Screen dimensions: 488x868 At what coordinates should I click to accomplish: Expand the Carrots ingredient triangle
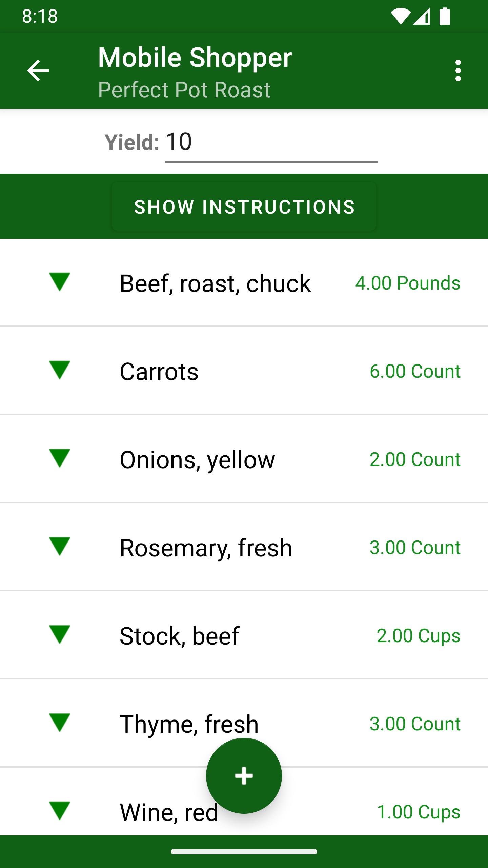point(60,370)
